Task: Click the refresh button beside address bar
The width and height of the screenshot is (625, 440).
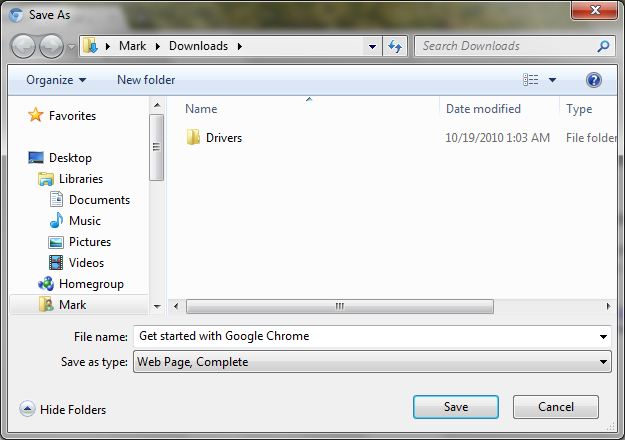Action: click(x=395, y=46)
